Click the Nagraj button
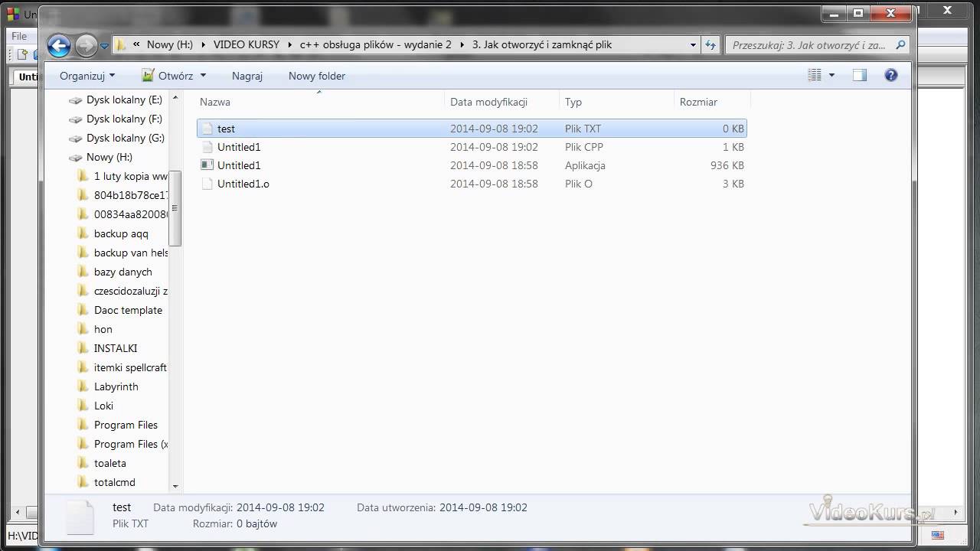This screenshot has height=551, width=980. [247, 76]
